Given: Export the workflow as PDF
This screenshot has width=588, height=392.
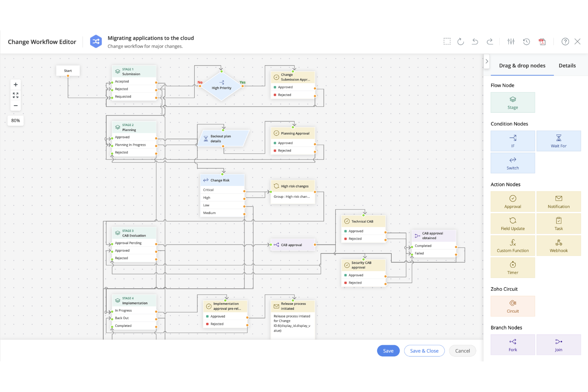Looking at the screenshot, I should coord(542,41).
